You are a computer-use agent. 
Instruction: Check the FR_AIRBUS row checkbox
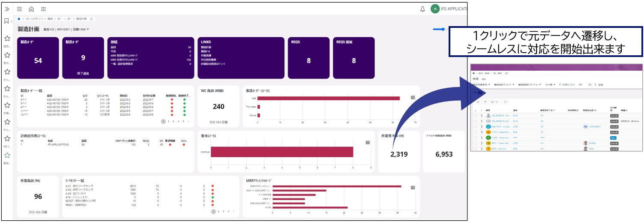[x=476, y=116]
